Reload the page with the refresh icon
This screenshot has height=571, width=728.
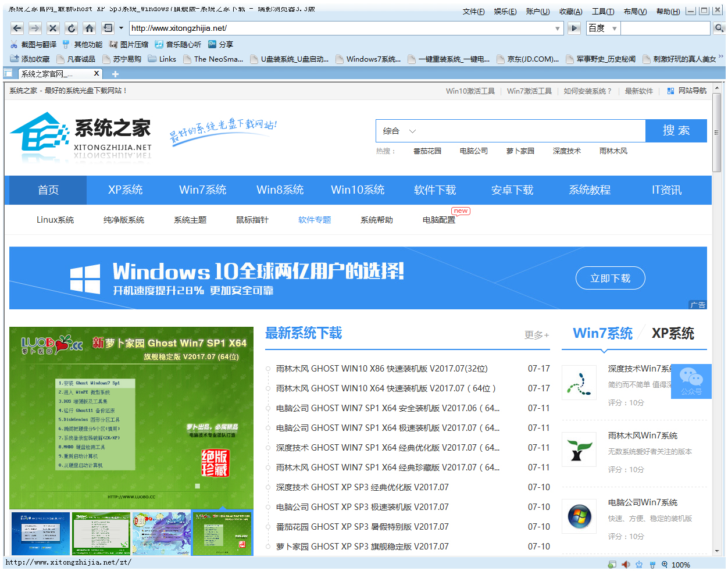[71, 28]
